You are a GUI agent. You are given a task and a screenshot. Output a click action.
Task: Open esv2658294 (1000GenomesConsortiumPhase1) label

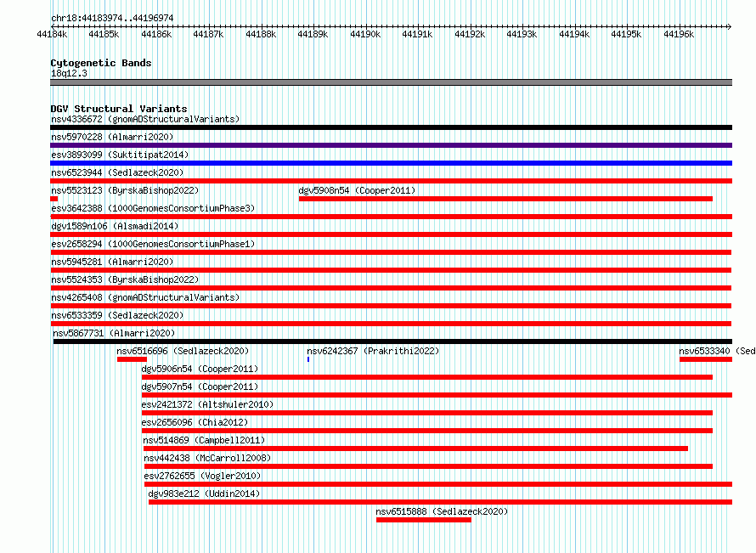tap(153, 244)
